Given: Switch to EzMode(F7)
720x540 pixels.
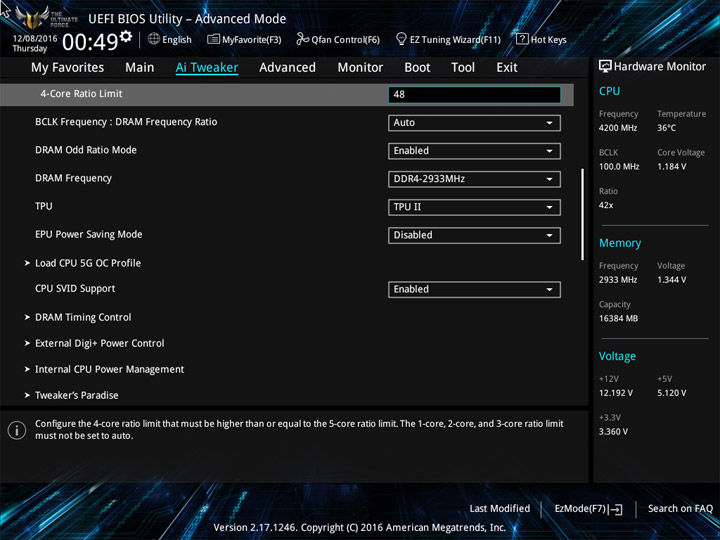Looking at the screenshot, I should click(588, 509).
